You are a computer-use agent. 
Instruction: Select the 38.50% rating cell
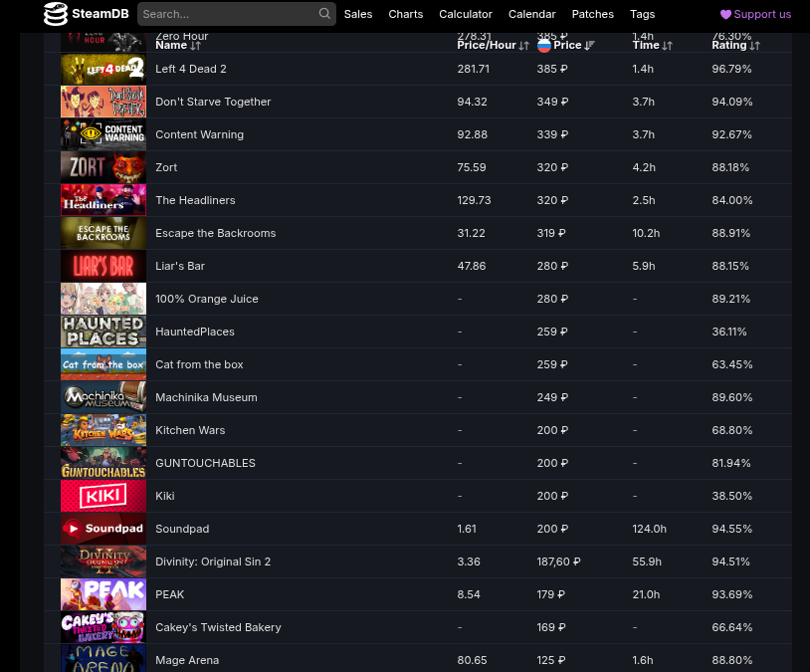pos(731,496)
